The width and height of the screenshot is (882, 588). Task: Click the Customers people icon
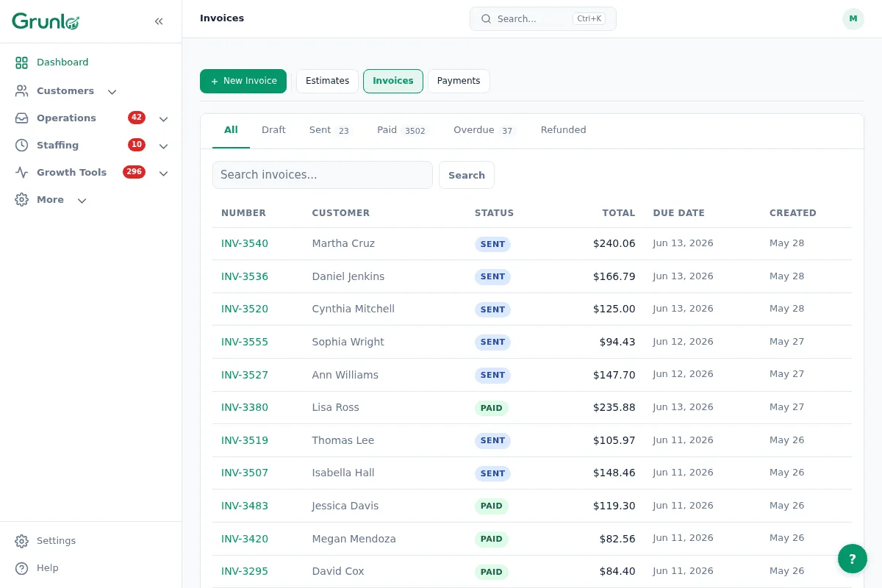click(x=21, y=91)
